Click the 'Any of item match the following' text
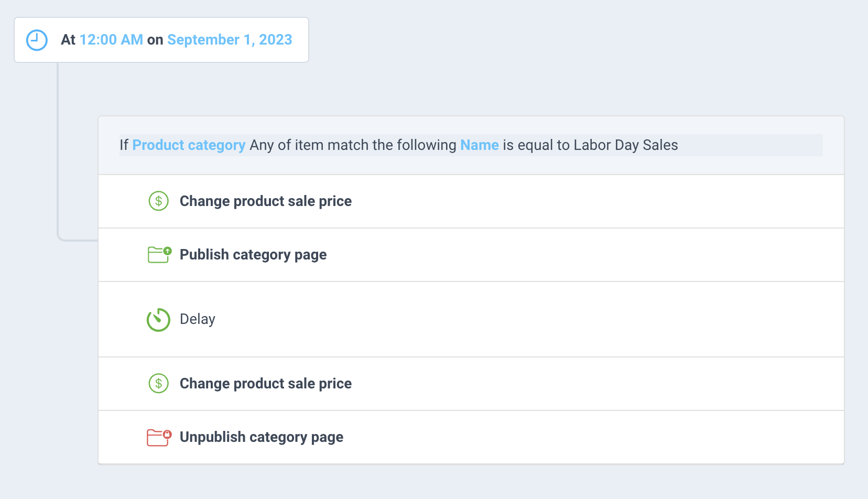Viewport: 868px width, 499px height. 353,145
